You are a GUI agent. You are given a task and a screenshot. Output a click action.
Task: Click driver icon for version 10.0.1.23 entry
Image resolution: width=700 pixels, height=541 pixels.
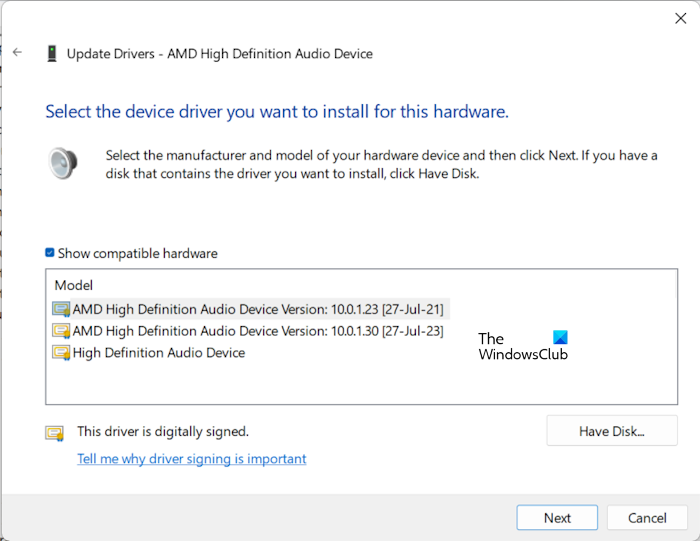[x=61, y=309]
